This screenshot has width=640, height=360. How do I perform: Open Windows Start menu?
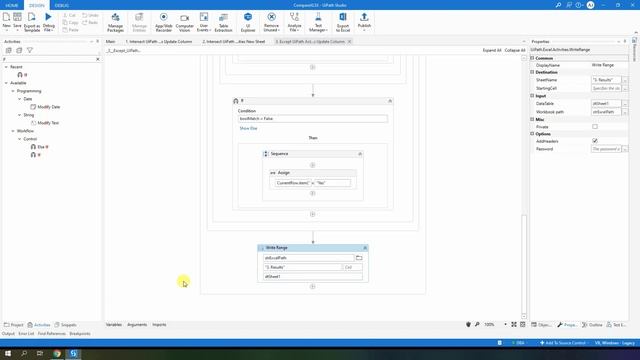point(8,353)
